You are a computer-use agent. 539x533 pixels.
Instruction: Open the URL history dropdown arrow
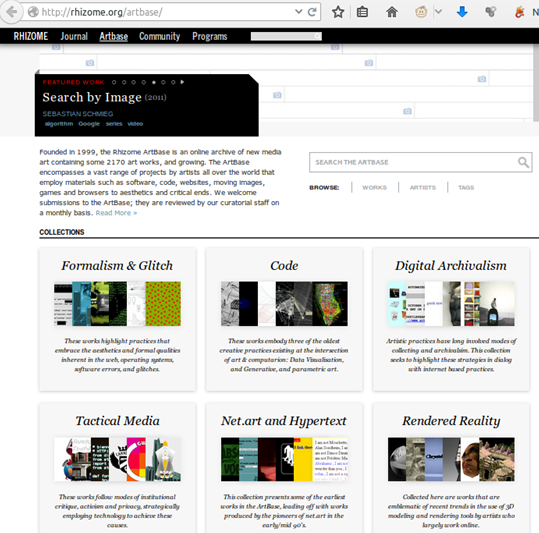pyautogui.click(x=299, y=12)
